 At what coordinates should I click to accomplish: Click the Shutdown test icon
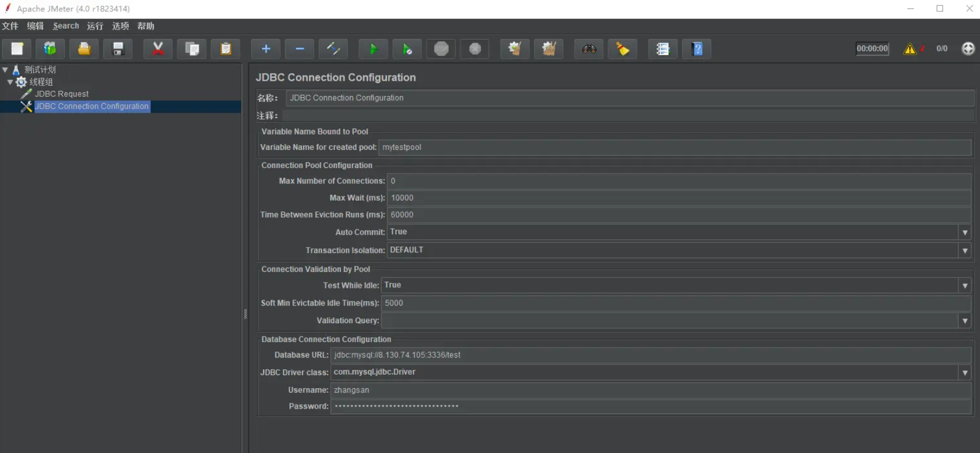(x=475, y=49)
